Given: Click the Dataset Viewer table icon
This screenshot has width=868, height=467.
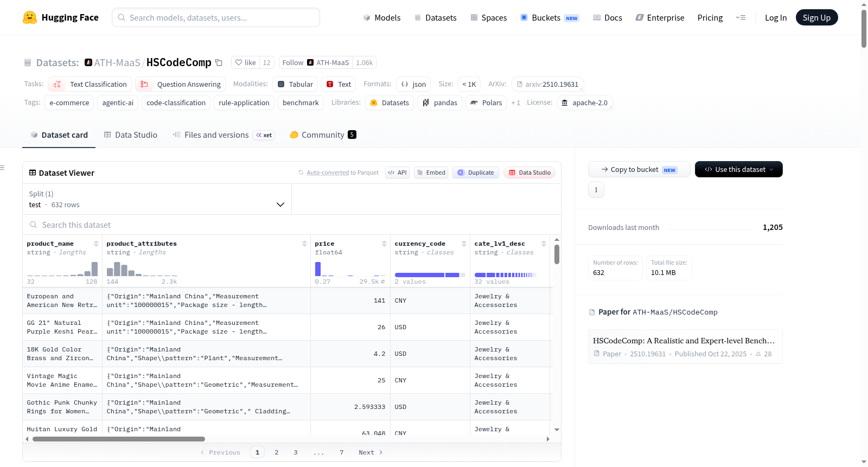Looking at the screenshot, I should click(x=33, y=172).
